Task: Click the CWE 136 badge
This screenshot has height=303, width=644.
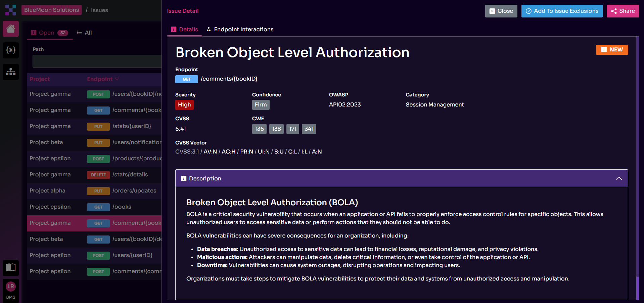Action: [x=259, y=129]
